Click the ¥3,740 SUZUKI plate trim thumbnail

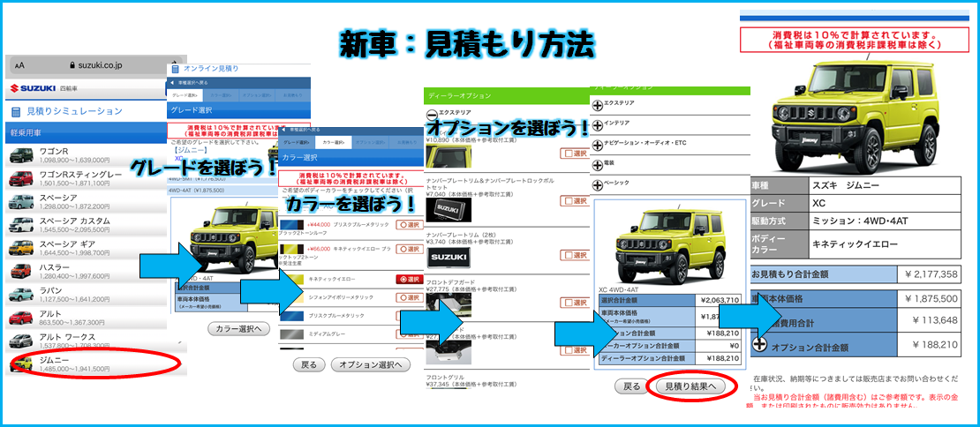pyautogui.click(x=449, y=258)
